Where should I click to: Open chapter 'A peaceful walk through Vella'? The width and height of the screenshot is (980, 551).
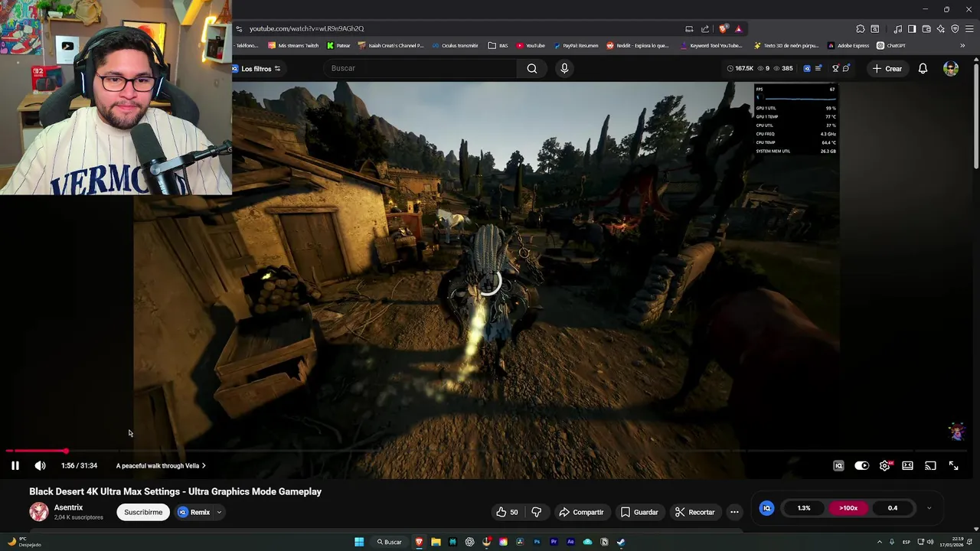pos(161,465)
